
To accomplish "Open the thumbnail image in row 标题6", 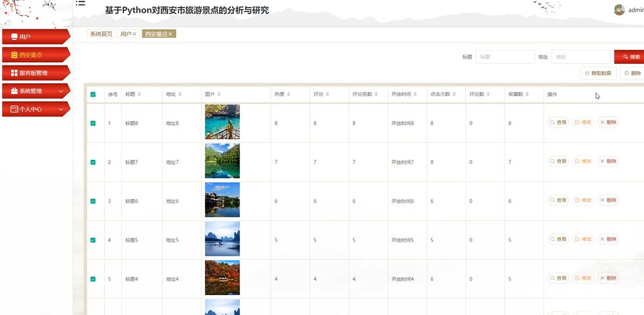I will [222, 200].
